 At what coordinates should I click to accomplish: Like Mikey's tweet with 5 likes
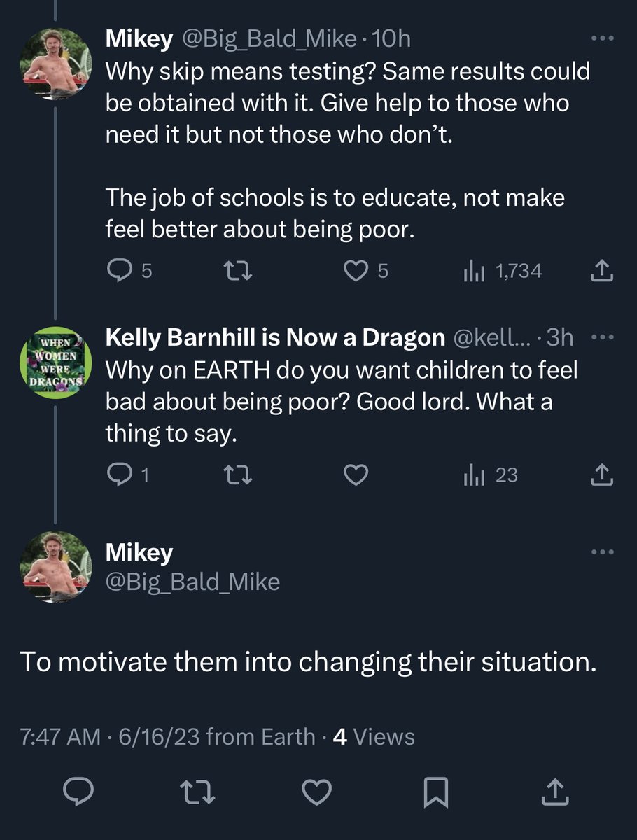click(x=358, y=271)
